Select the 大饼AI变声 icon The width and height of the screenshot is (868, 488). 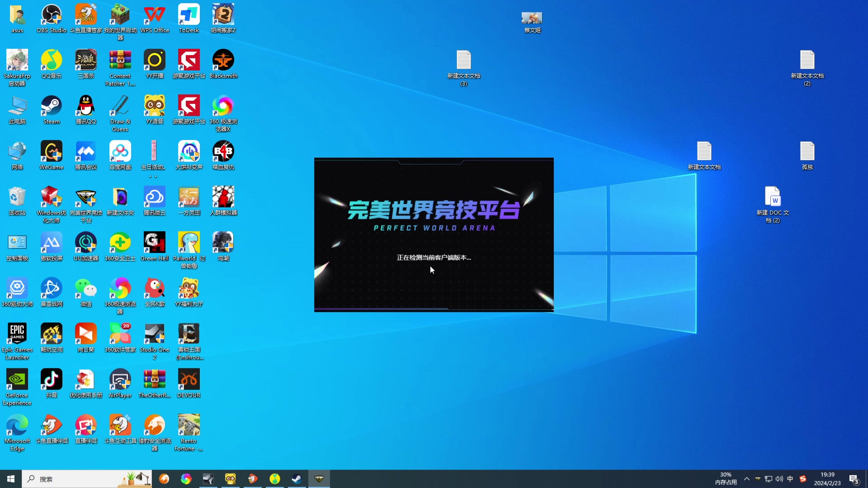[x=189, y=155]
